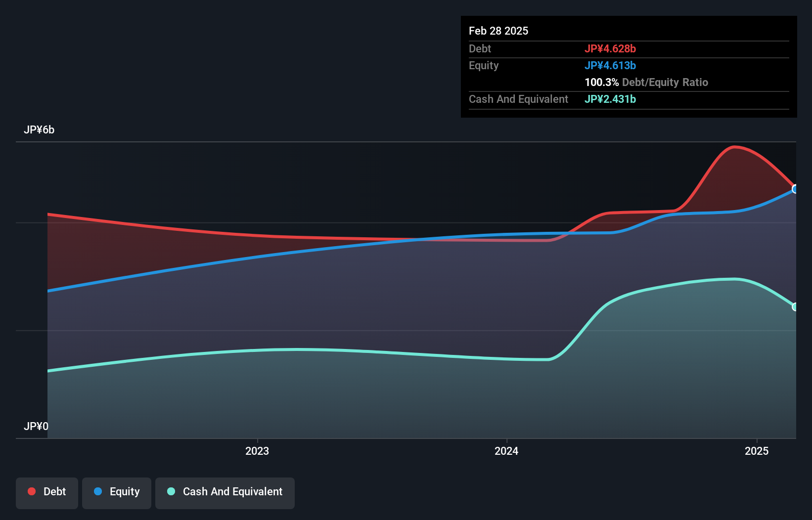Click the Cash value JP¥2.431b in tooltip
812x520 pixels.
click(610, 99)
